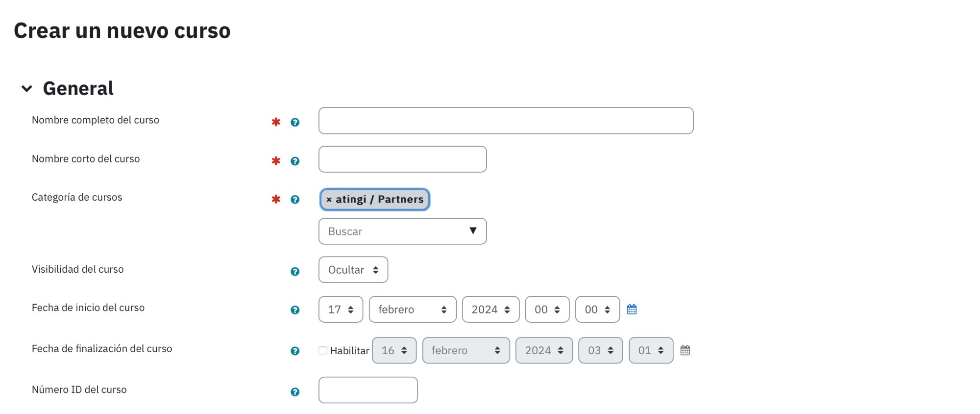Open the Buscar category dropdown
This screenshot has width=980, height=414.
pyautogui.click(x=402, y=231)
